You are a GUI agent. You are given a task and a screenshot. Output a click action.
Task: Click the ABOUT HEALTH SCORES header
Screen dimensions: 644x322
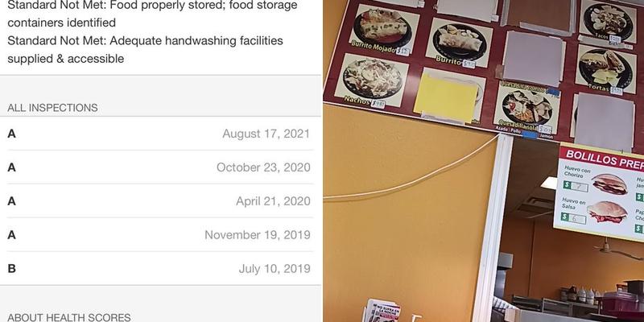coord(69,317)
